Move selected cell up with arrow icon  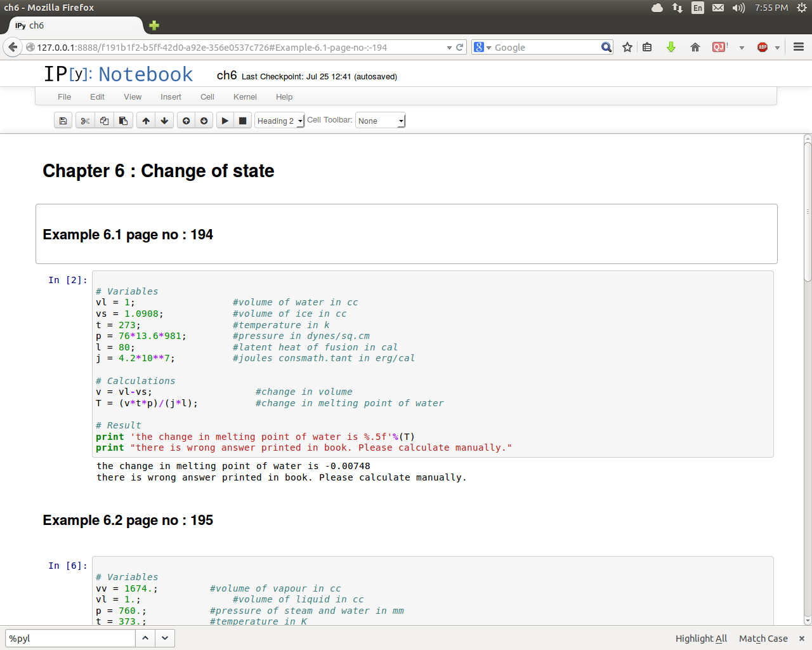146,121
